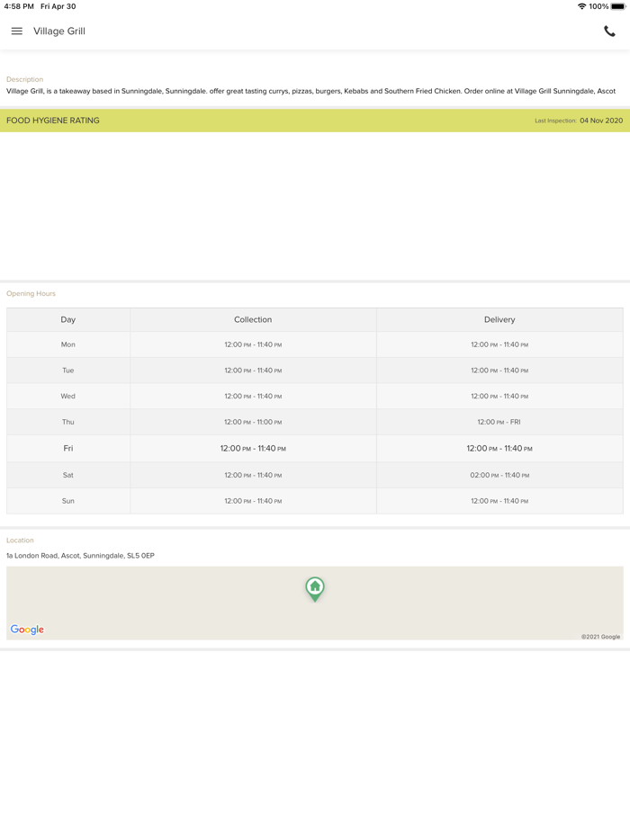Viewport: 630px width, 840px height.
Task: Tap the Village Grill description paragraph
Action: tap(310, 91)
